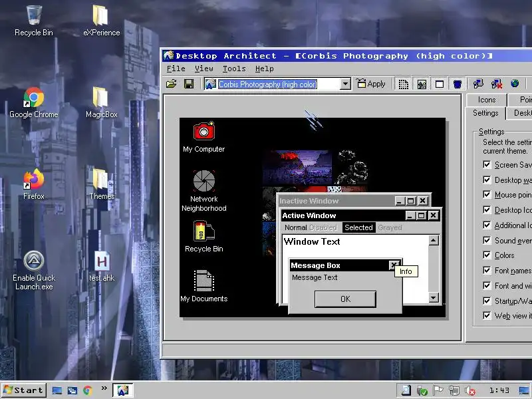532x399 pixels.
Task: Open the MagicBox folder on the desktop
Action: pyautogui.click(x=102, y=102)
